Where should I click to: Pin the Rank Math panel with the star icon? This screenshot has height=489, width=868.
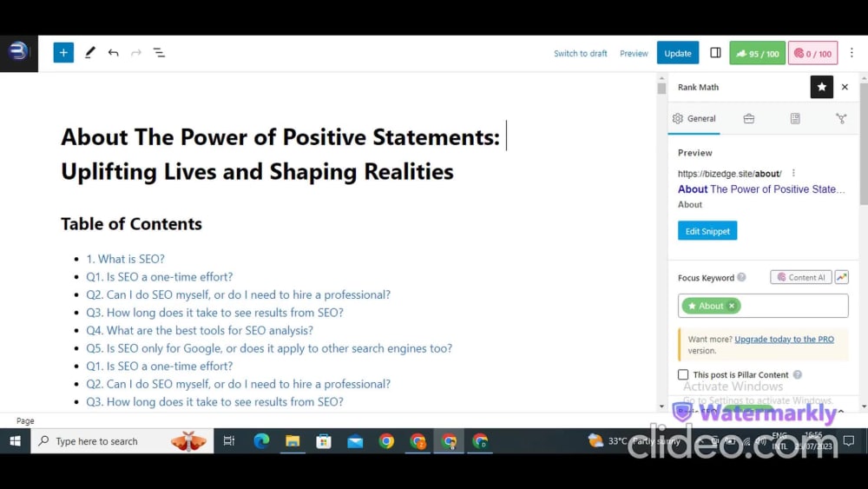[x=821, y=87]
